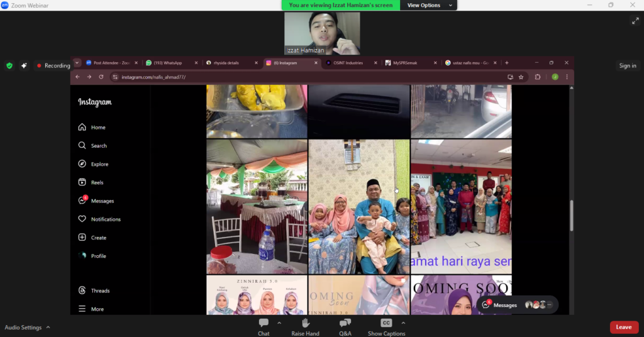Open Explore compass icon

[x=82, y=163]
